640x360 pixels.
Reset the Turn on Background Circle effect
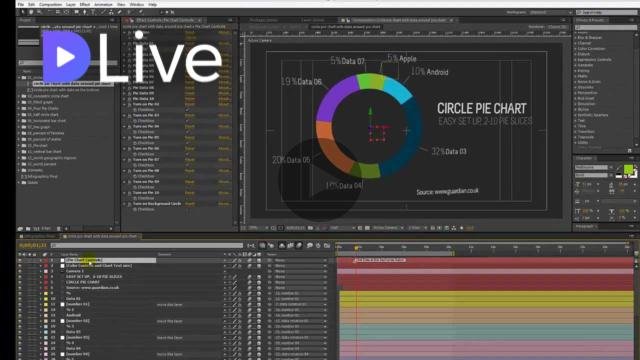pos(190,203)
